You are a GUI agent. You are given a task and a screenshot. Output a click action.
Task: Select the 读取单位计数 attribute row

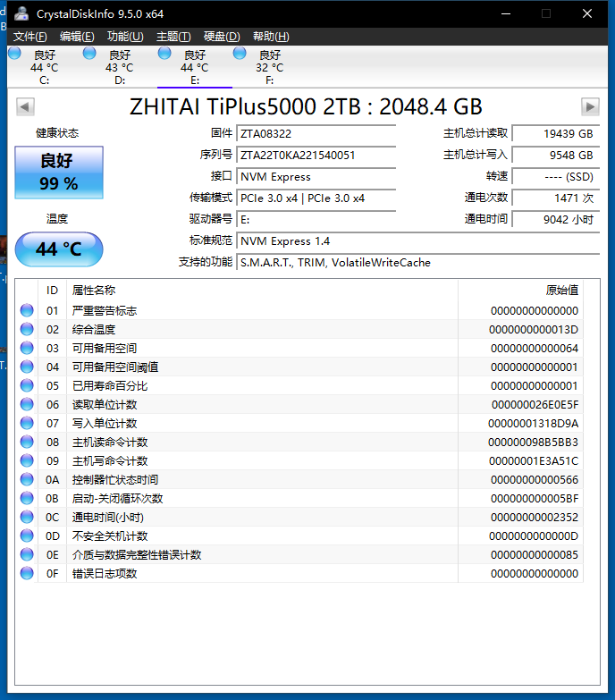point(299,404)
